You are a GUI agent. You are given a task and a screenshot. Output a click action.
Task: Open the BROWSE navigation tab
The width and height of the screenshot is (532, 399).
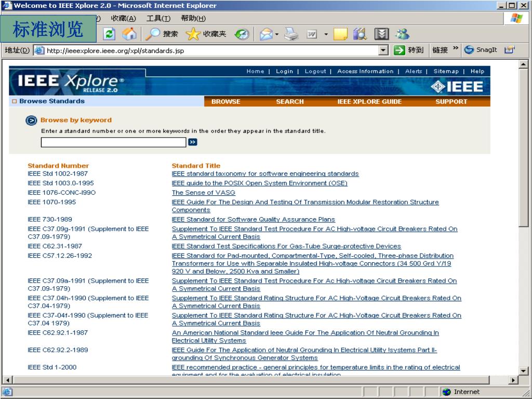tap(225, 101)
